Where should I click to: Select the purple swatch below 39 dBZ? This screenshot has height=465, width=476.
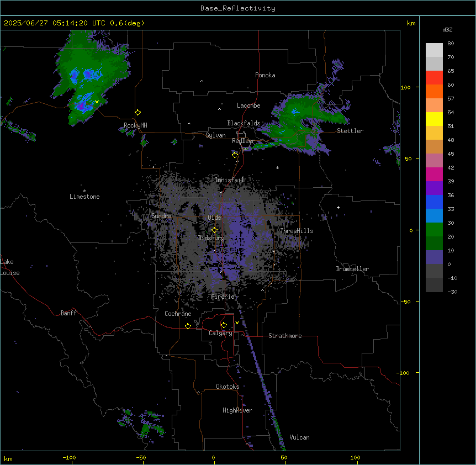434,188
